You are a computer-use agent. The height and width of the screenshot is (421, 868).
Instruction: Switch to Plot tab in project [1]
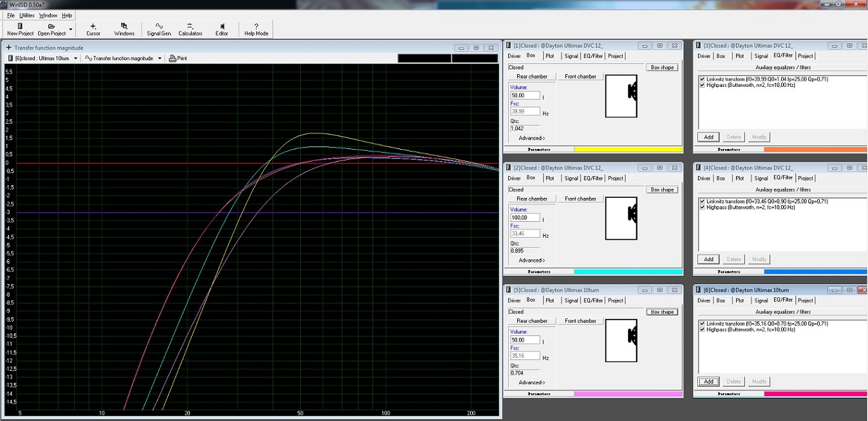click(x=550, y=56)
